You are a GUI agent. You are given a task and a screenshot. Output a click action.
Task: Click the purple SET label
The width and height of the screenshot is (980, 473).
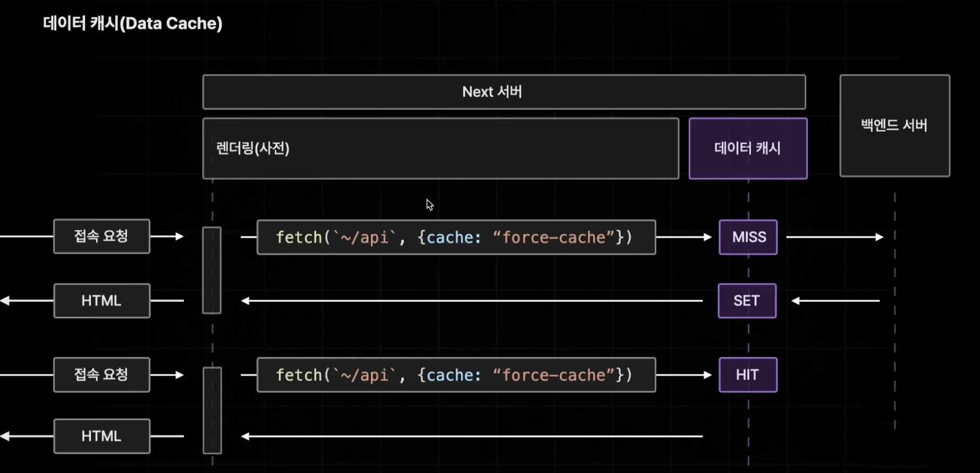tap(747, 301)
